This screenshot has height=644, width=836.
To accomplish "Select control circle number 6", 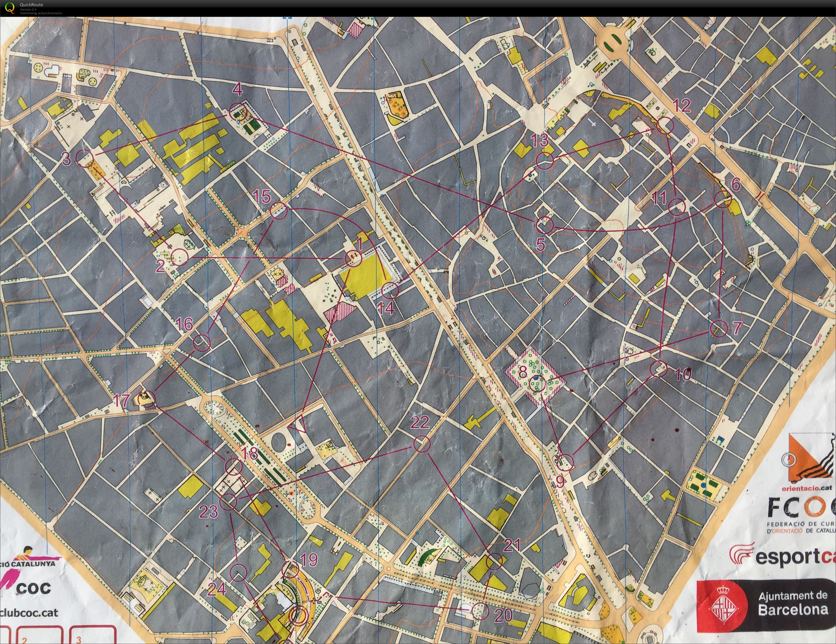I will coord(723,200).
